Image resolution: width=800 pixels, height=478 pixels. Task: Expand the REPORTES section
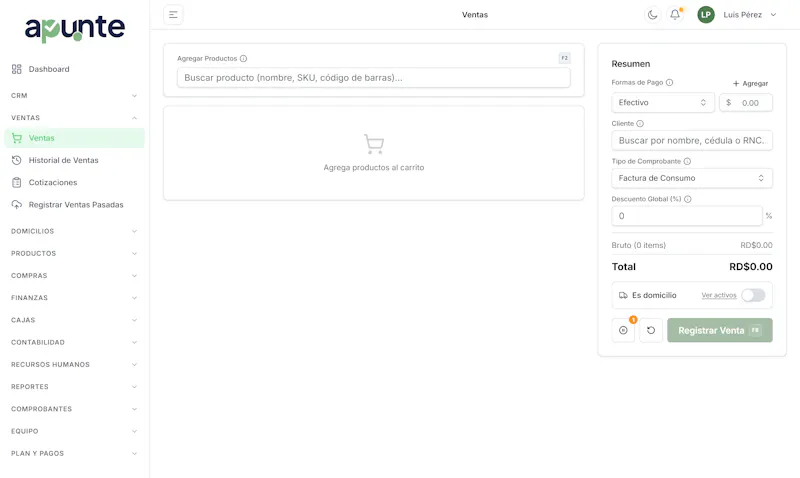tap(74, 387)
